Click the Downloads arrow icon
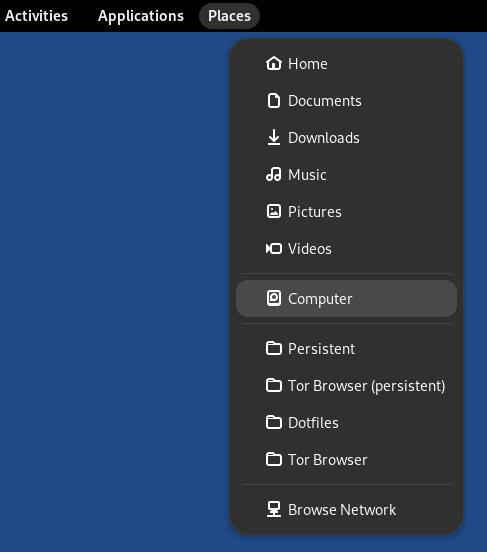The height and width of the screenshot is (552, 487). [x=274, y=138]
